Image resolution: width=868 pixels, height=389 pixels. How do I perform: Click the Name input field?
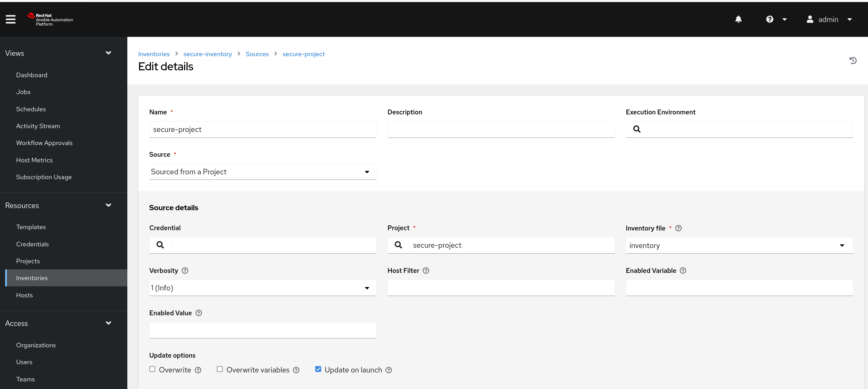(x=263, y=129)
